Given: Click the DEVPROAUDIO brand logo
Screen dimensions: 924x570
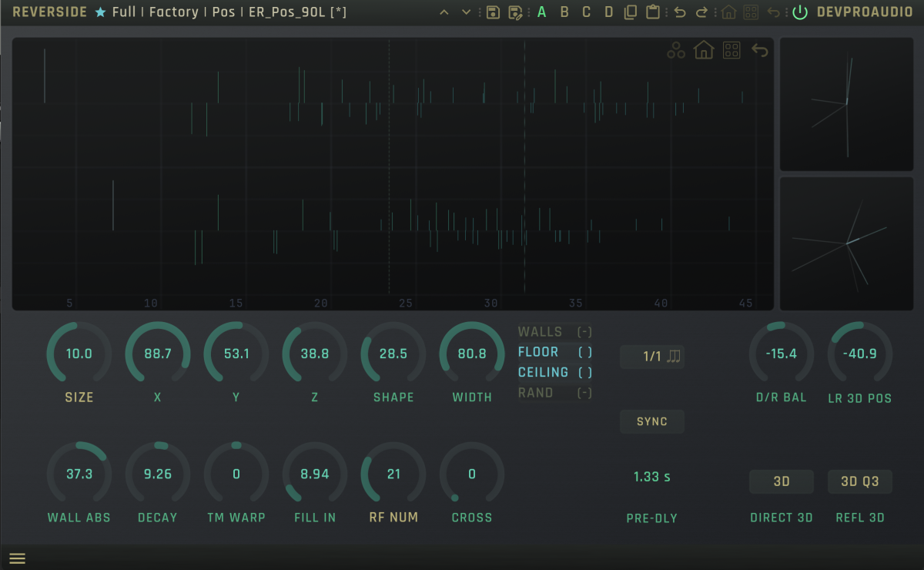Looking at the screenshot, I should [x=865, y=12].
